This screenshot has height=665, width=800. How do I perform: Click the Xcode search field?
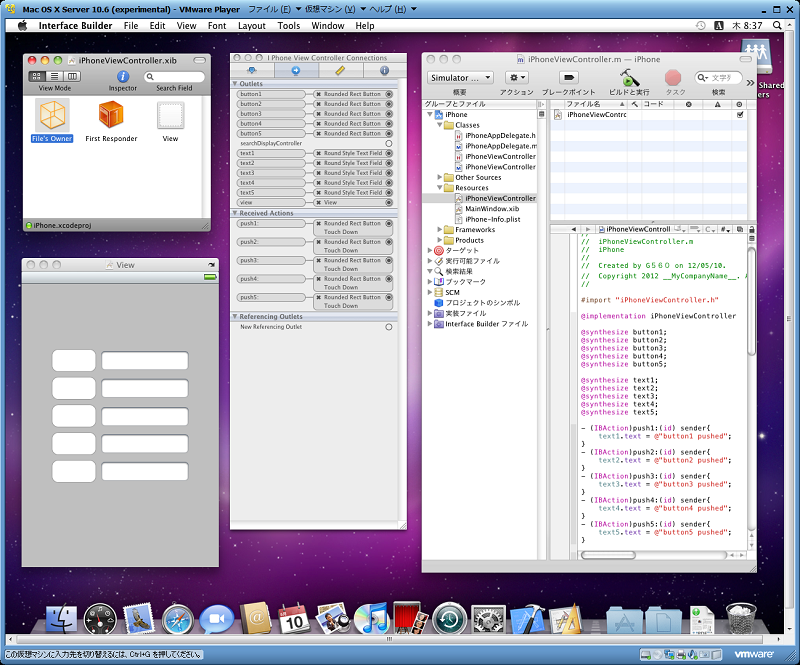718,78
